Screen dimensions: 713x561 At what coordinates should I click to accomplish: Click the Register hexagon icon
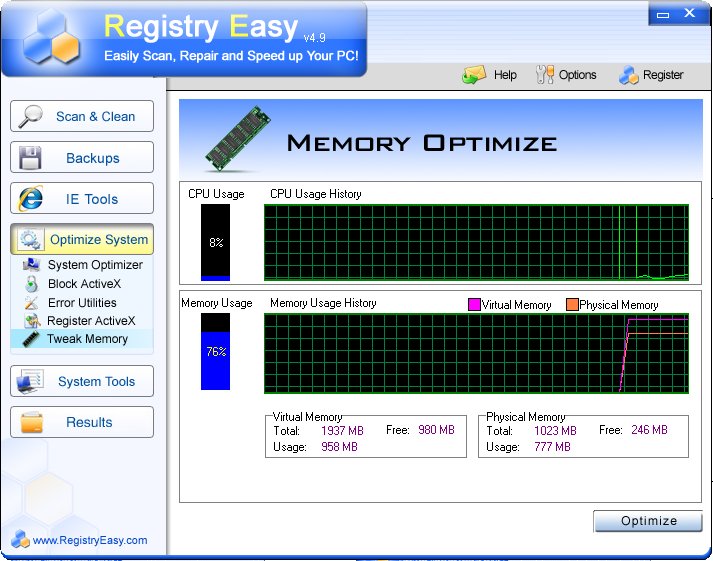(x=628, y=75)
